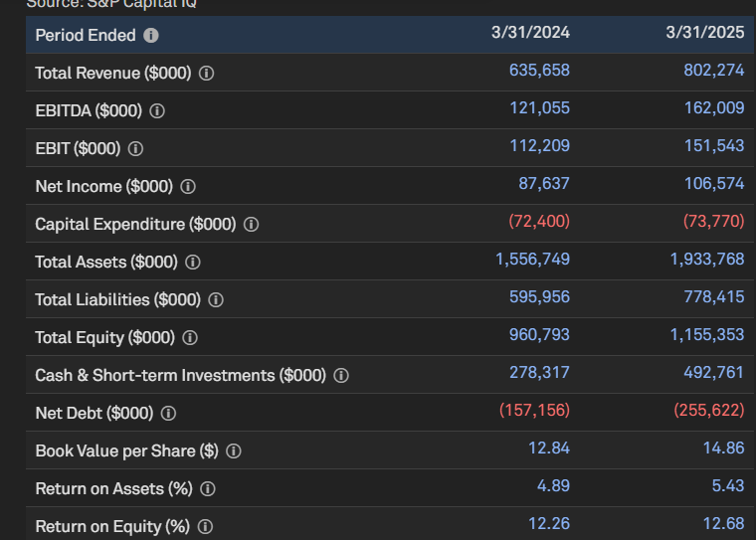Open Total Liabilities ($000) info icon
The image size is (756, 540).
pos(216,300)
